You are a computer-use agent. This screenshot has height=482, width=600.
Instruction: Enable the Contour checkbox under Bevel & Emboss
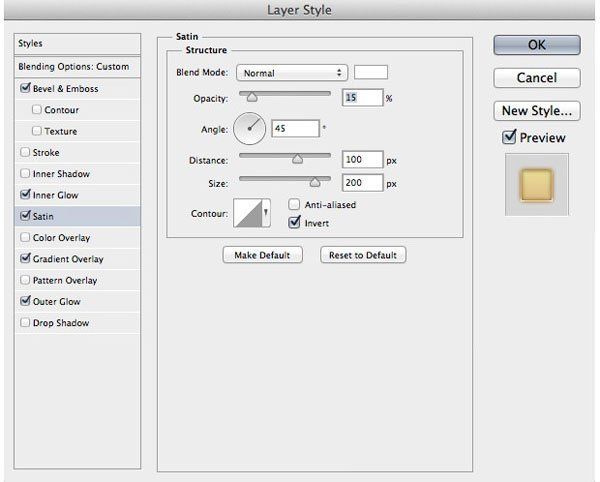[x=37, y=109]
